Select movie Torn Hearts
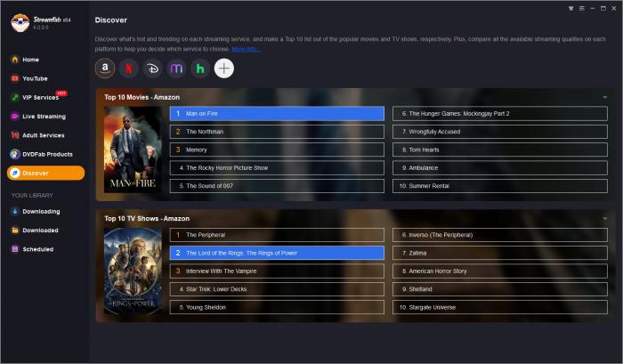623x364 pixels. pos(500,150)
